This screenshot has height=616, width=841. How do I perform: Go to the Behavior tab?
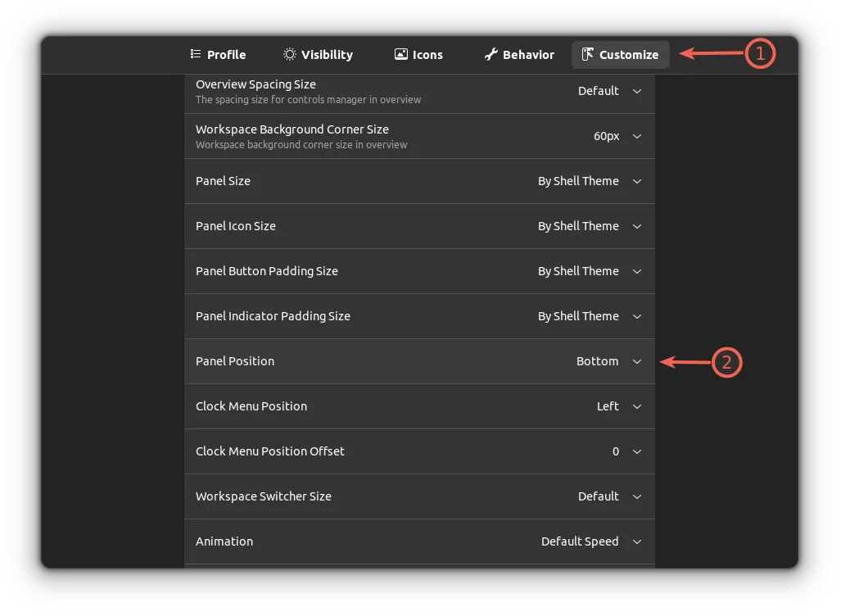pos(519,54)
